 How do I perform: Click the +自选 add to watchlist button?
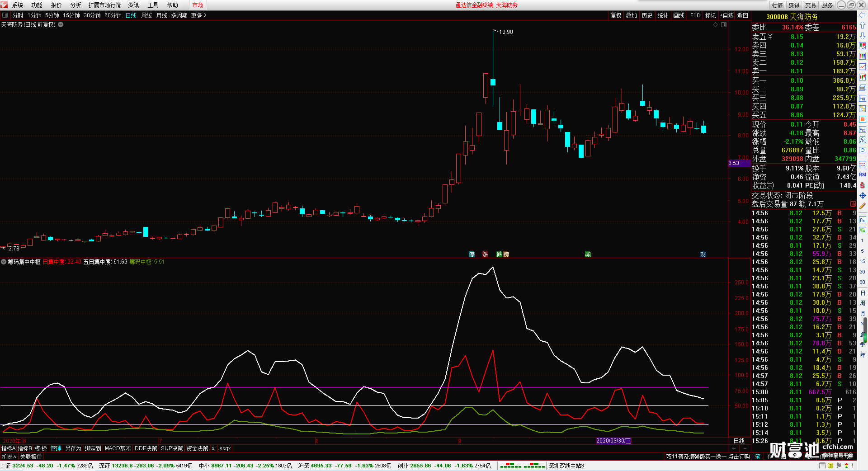[726, 15]
